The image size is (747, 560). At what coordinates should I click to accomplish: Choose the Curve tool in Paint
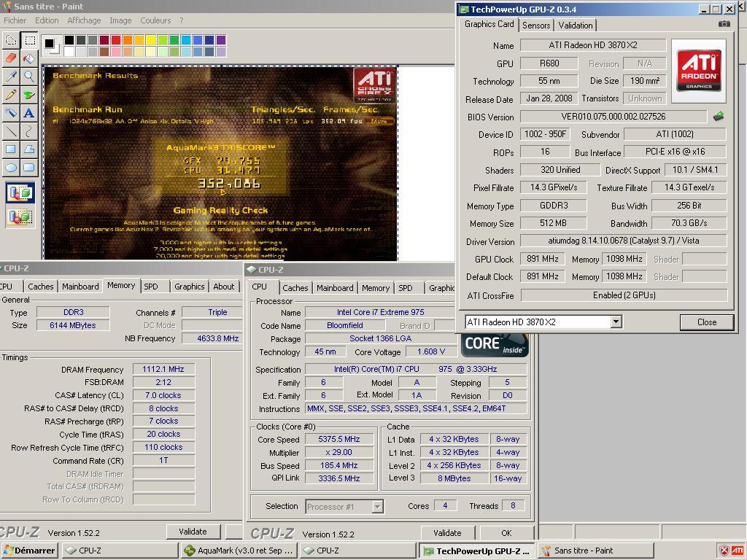(x=29, y=131)
